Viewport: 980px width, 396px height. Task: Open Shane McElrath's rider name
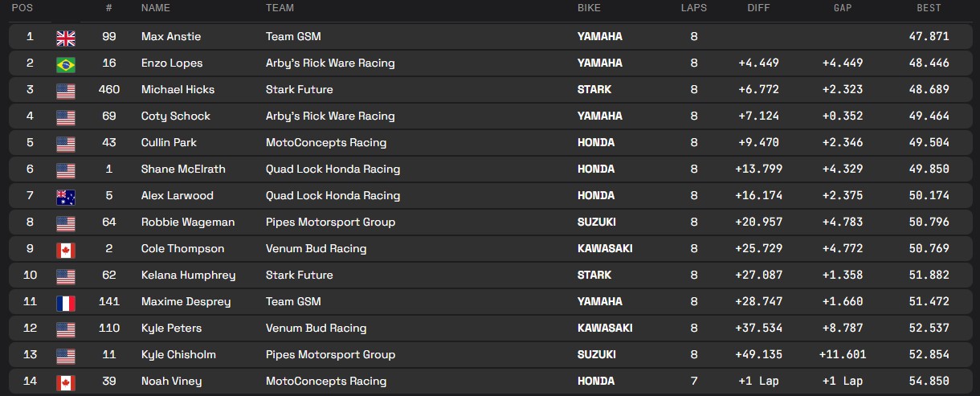[182, 169]
